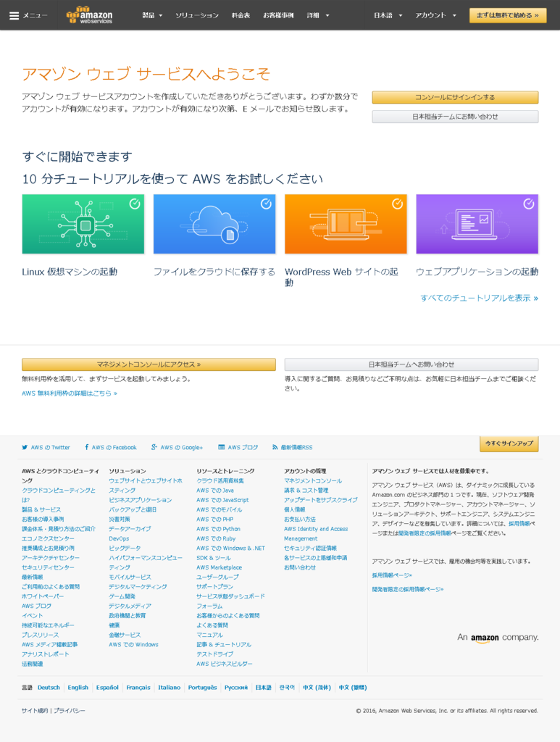
Task: Click AWS での Java link
Action: click(x=215, y=491)
